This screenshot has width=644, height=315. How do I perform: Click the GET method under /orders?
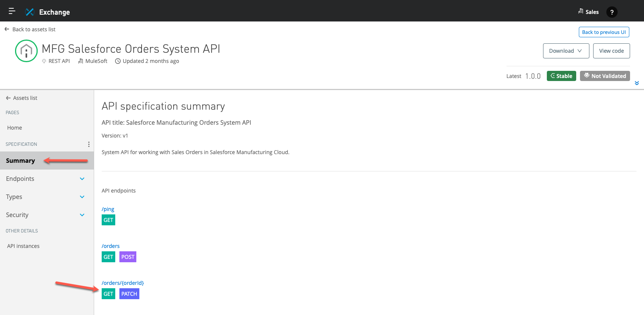(x=108, y=257)
